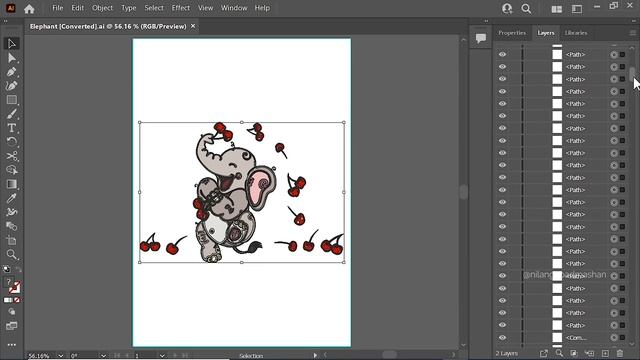
Task: Open the change screen mode icon
Action: (12, 326)
